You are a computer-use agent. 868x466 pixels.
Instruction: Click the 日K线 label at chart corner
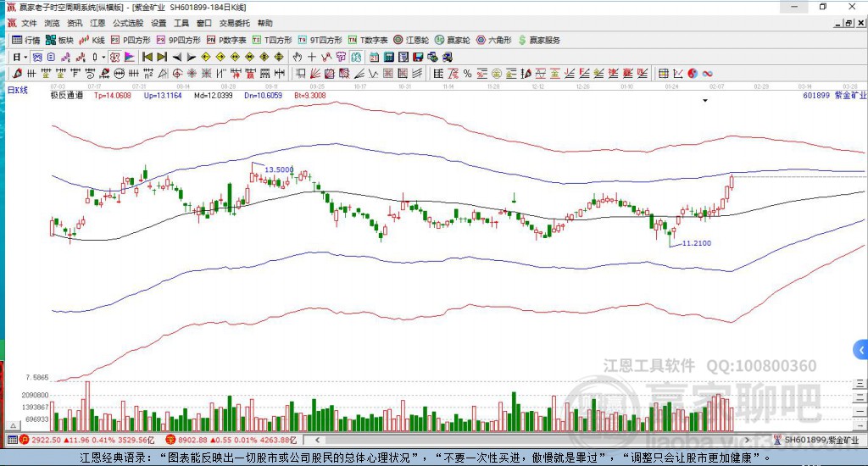[18, 90]
